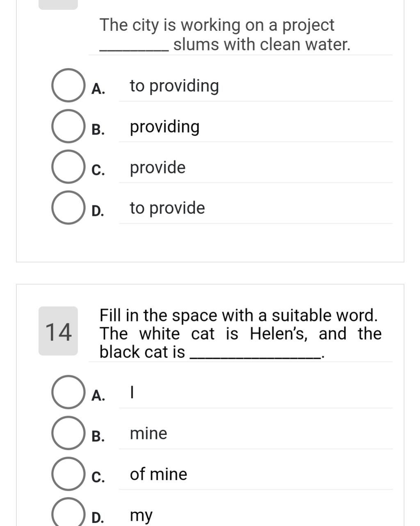Choose radio button B 'mine'

68,433
